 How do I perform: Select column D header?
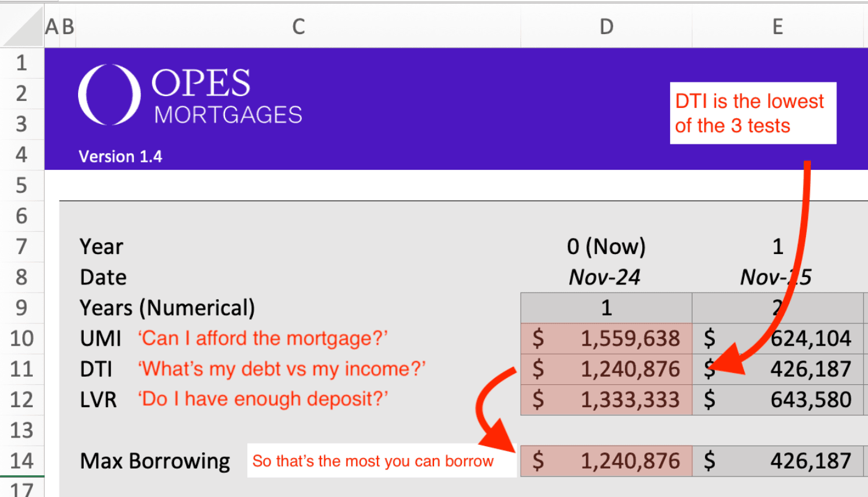click(606, 26)
